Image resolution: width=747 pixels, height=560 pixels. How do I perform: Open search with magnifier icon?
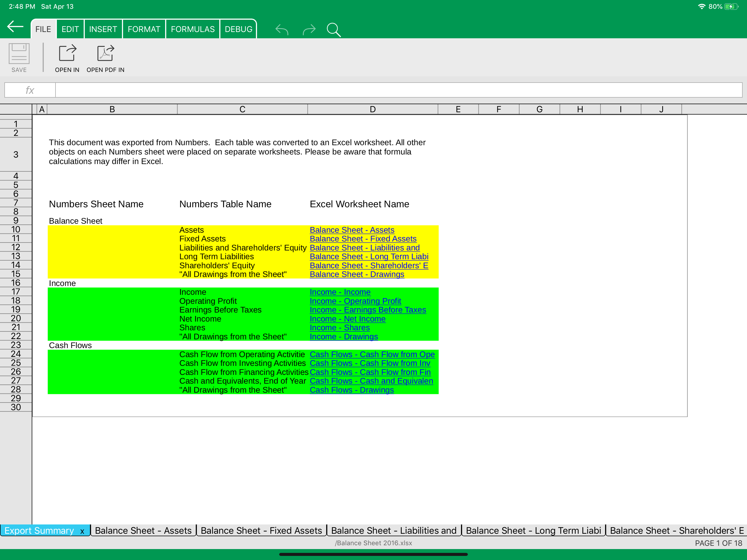pos(334,30)
